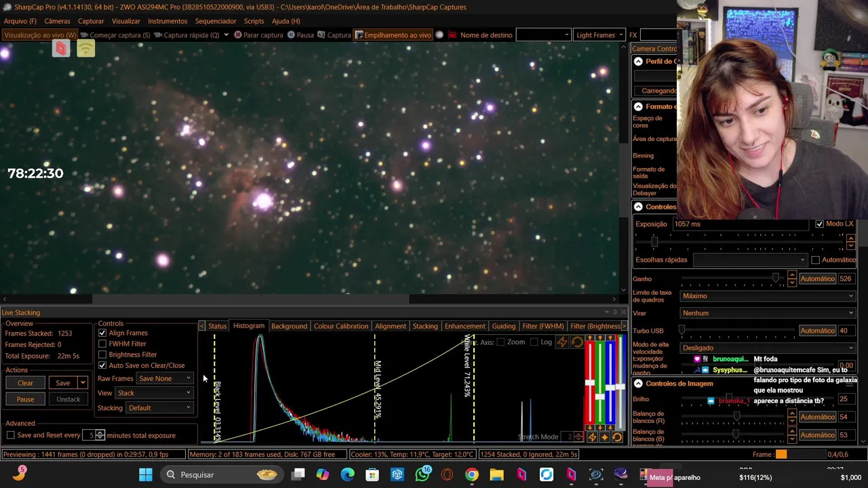The height and width of the screenshot is (488, 868).
Task: Open Sequenciador menu
Action: 216,21
